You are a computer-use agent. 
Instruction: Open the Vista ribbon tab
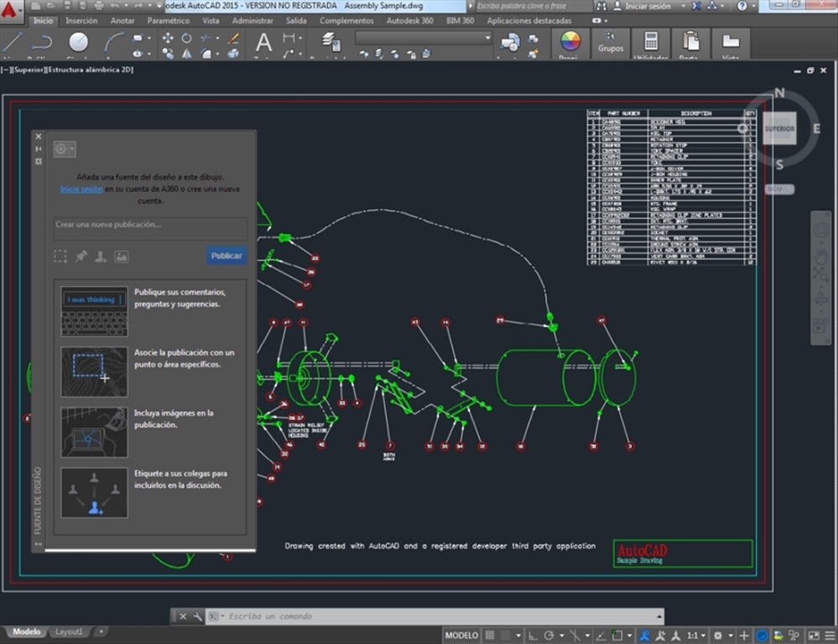click(x=211, y=20)
